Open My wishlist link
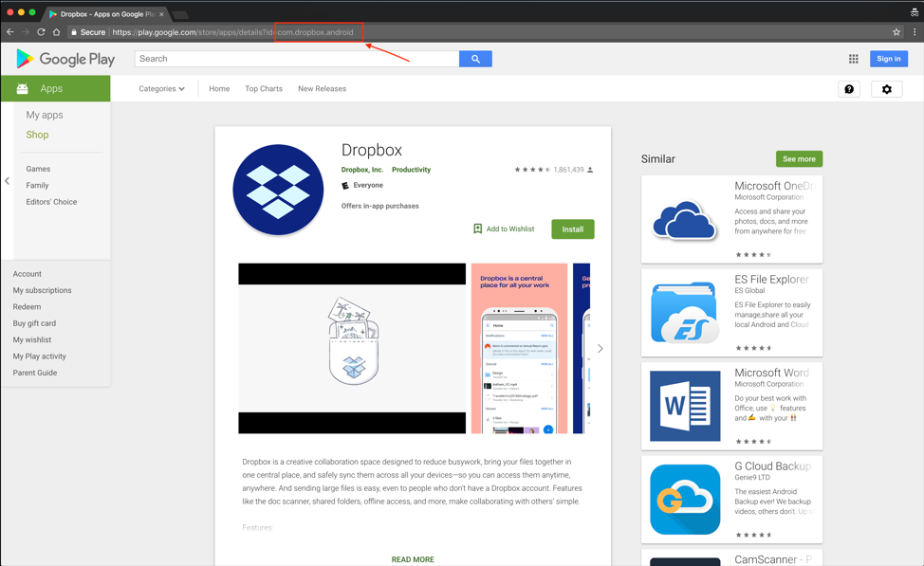This screenshot has height=566, width=924. tap(32, 339)
